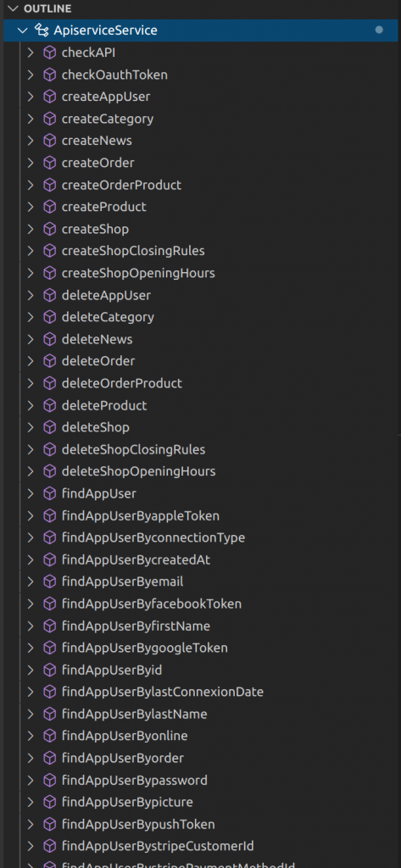Click the cube icon beside deleteShop

50,427
